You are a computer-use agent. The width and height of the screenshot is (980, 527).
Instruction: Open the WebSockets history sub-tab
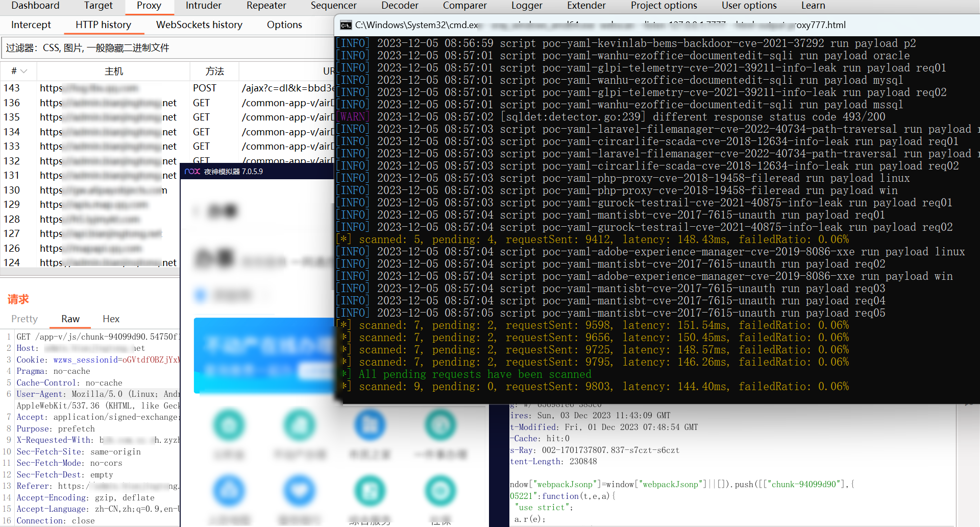coord(199,25)
